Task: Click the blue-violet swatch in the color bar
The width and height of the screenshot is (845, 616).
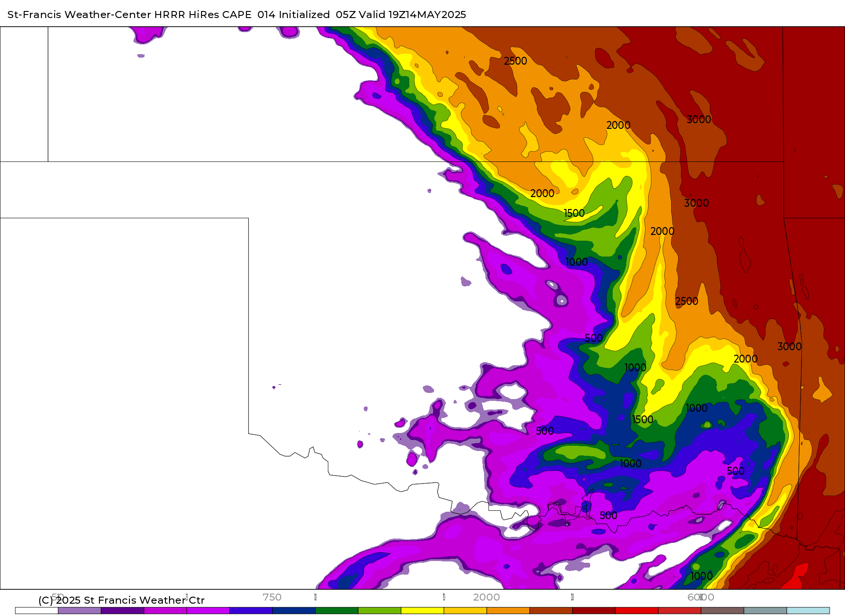Action: 251,610
